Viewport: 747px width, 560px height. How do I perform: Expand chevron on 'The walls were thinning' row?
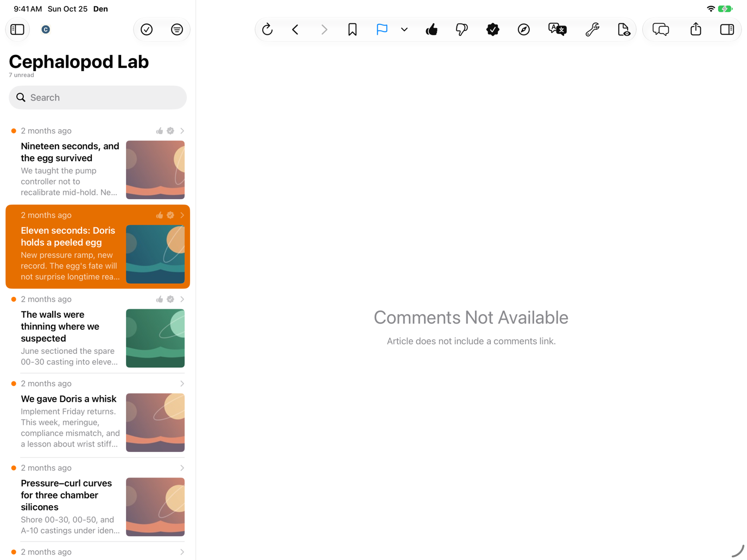[x=182, y=300]
